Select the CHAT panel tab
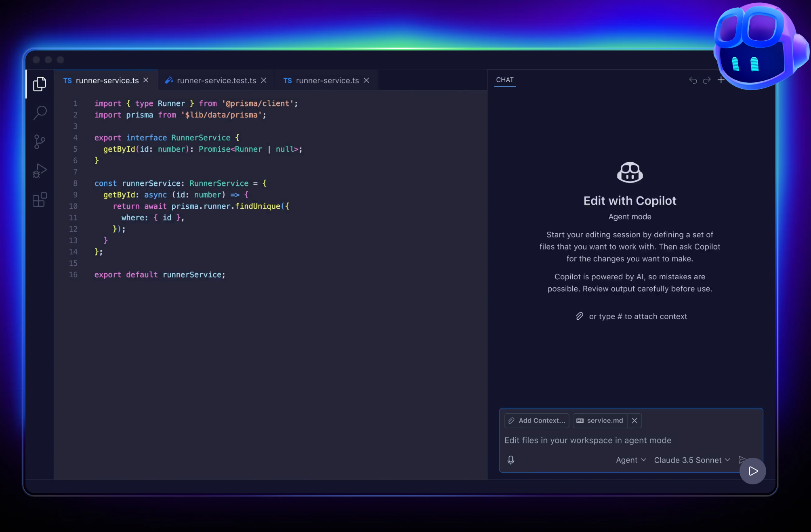811x532 pixels. [505, 80]
